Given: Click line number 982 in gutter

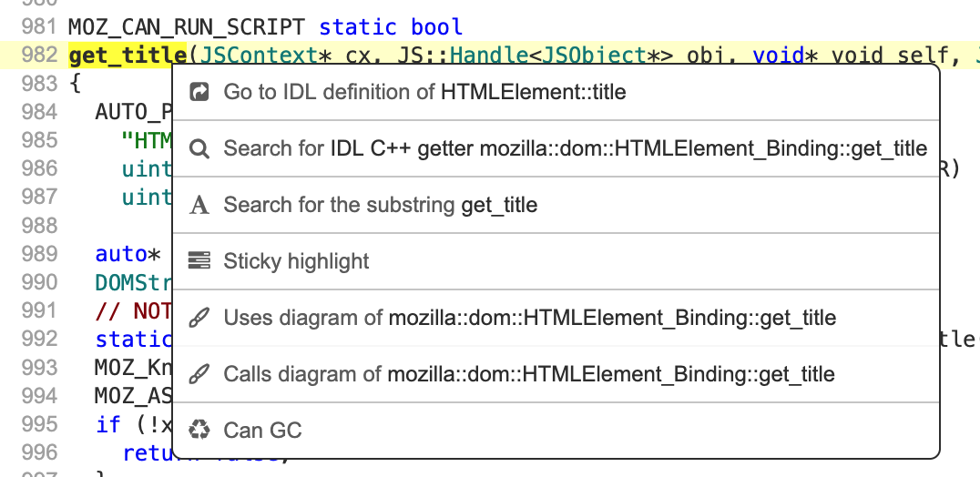Looking at the screenshot, I should (x=38, y=56).
